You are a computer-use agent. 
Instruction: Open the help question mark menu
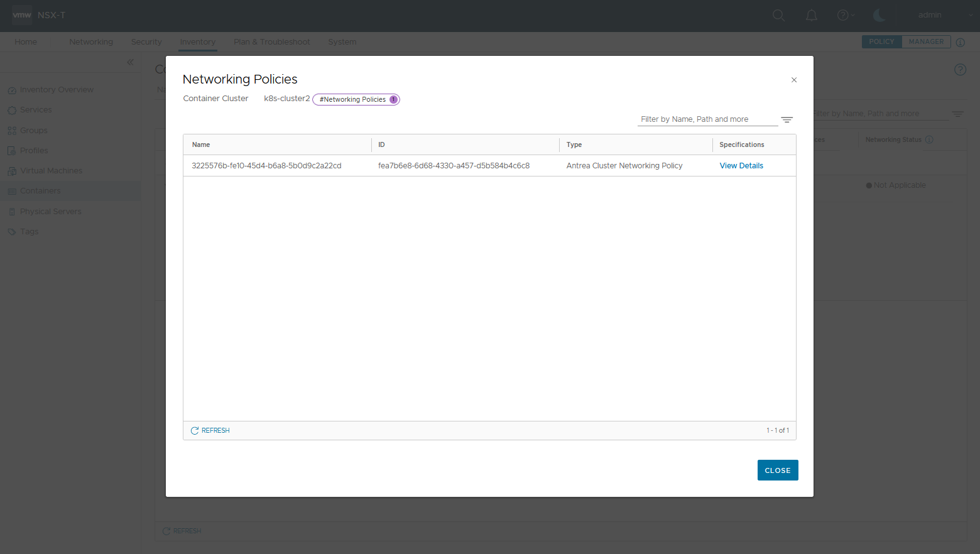[846, 15]
